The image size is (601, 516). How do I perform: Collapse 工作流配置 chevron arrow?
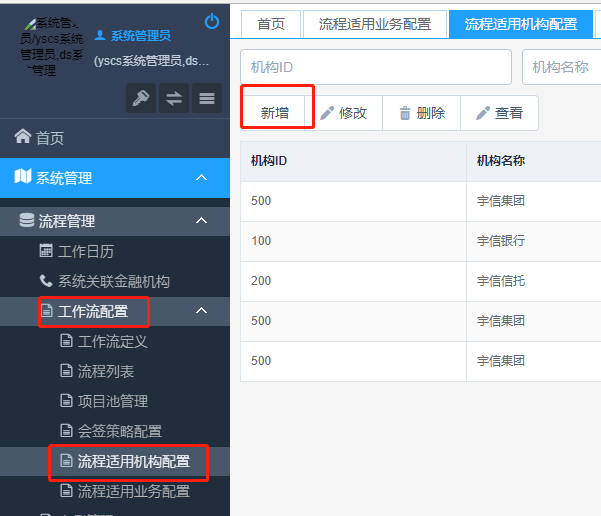pyautogui.click(x=202, y=311)
